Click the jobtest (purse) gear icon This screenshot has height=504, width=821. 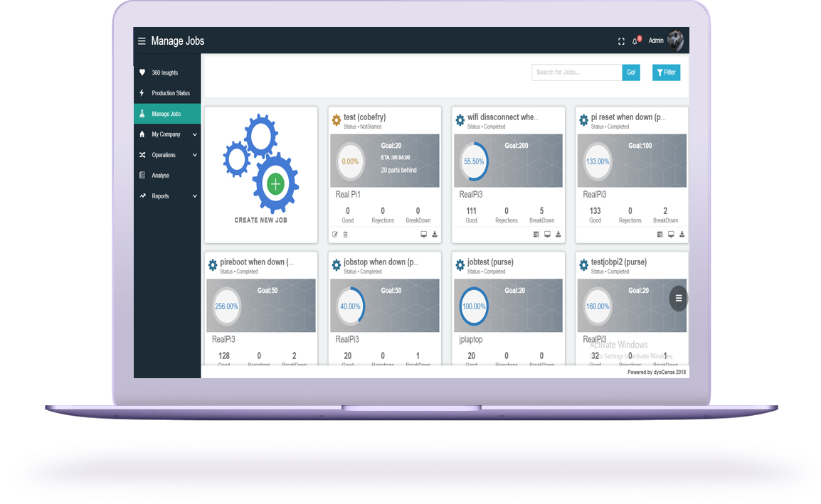[460, 265]
